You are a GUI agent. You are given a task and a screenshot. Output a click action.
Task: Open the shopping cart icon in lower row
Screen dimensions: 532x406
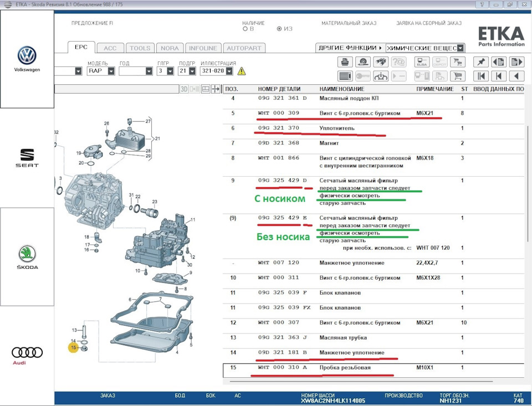pyautogui.click(x=457, y=76)
